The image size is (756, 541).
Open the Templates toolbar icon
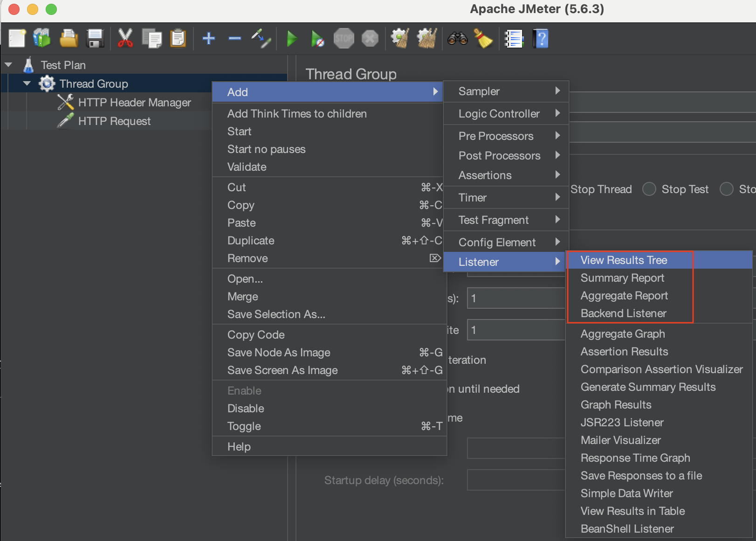point(42,38)
